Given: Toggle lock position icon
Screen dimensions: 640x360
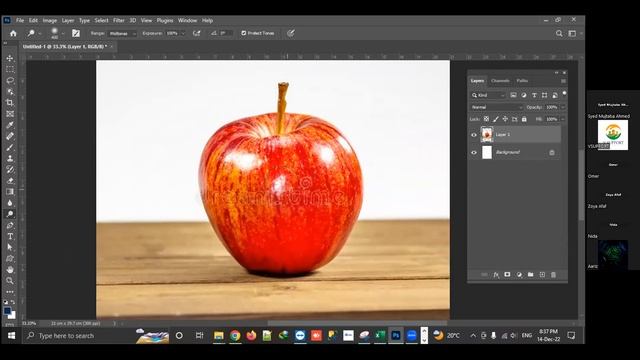Looking at the screenshot, I should (505, 119).
